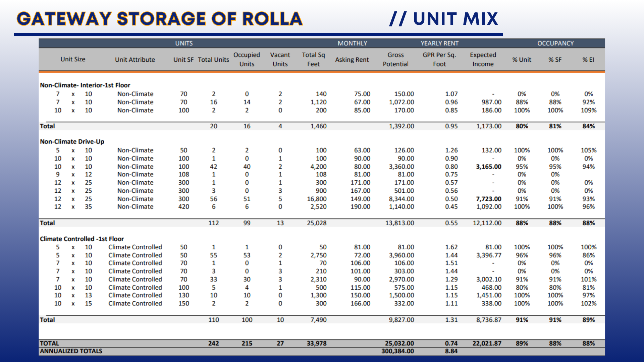Select the unit SF value '420'
644x362 pixels.
(x=183, y=206)
